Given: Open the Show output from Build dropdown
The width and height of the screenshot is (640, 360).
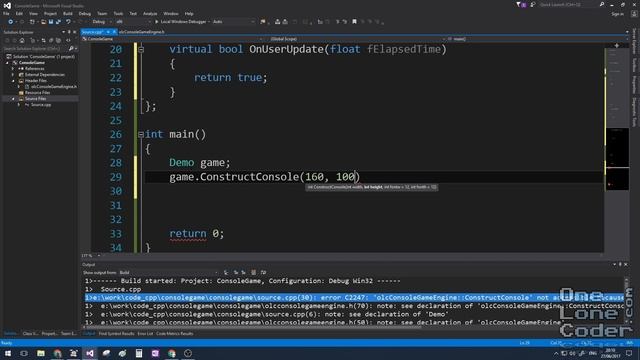Looking at the screenshot, I should tap(169, 272).
